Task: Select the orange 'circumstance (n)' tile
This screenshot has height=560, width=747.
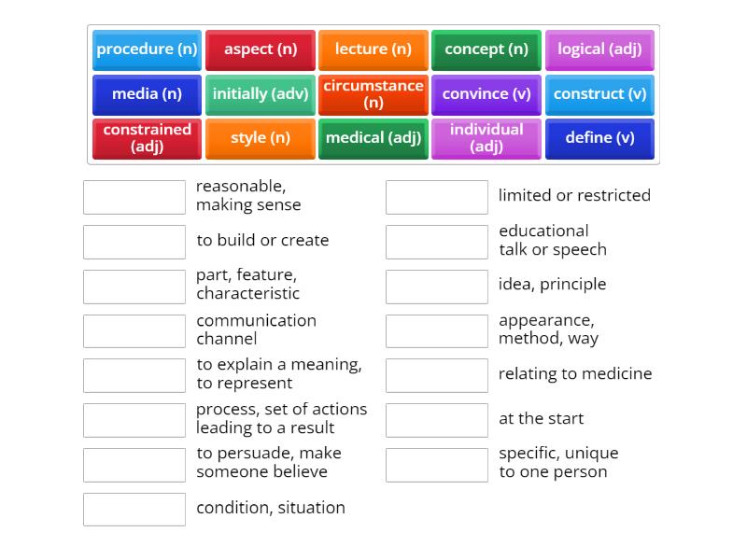Action: tap(373, 93)
